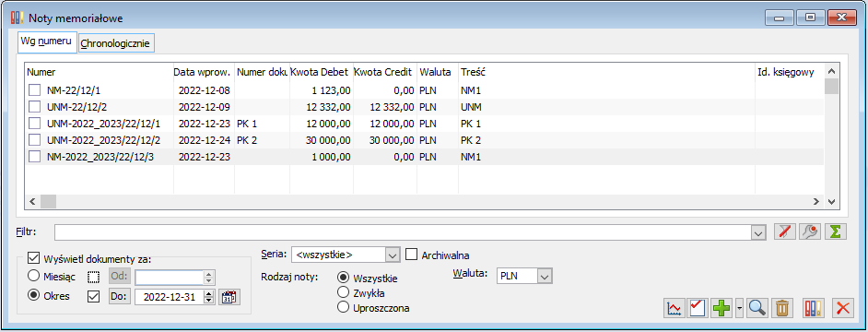Toggle Wyświetl dokumenty za checkbox
Screen dimensions: 868x332
pyautogui.click(x=34, y=258)
